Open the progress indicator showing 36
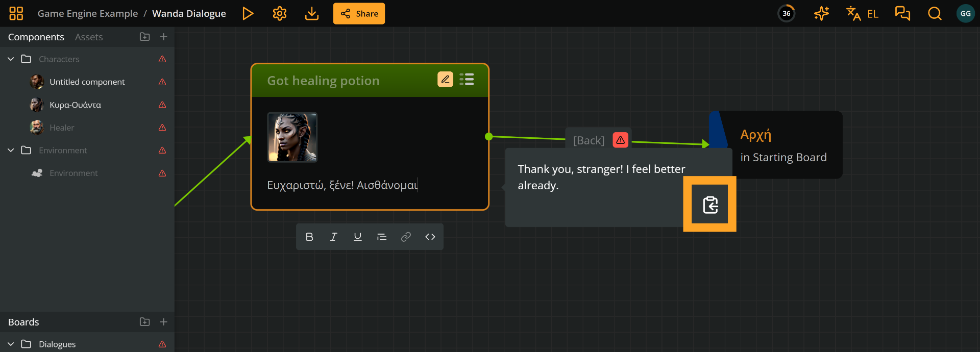980x352 pixels. coord(787,13)
